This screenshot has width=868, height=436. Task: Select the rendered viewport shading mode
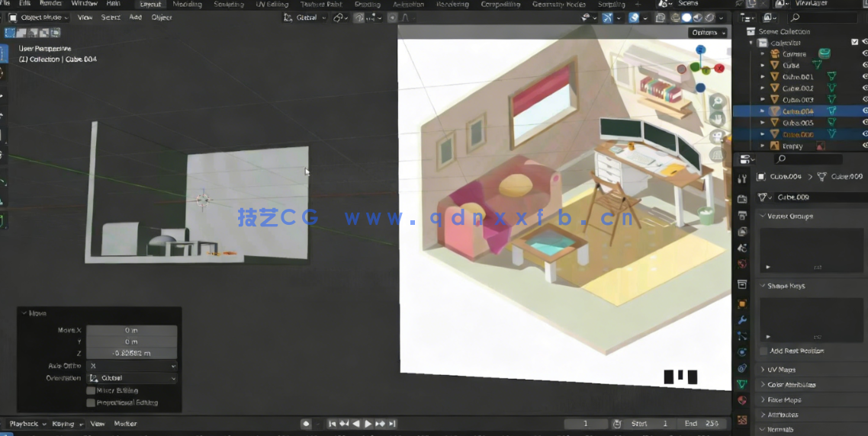click(x=709, y=18)
